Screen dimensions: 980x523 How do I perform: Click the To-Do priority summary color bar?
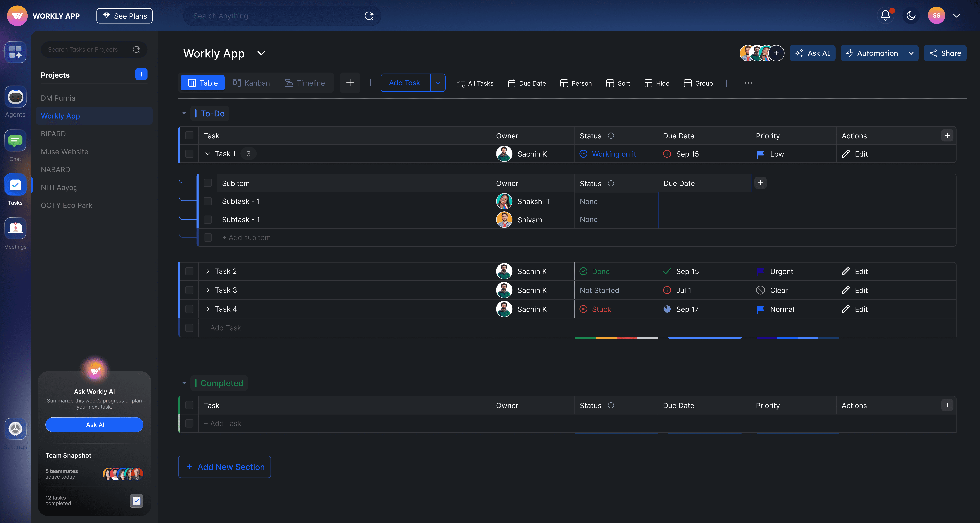(797, 338)
